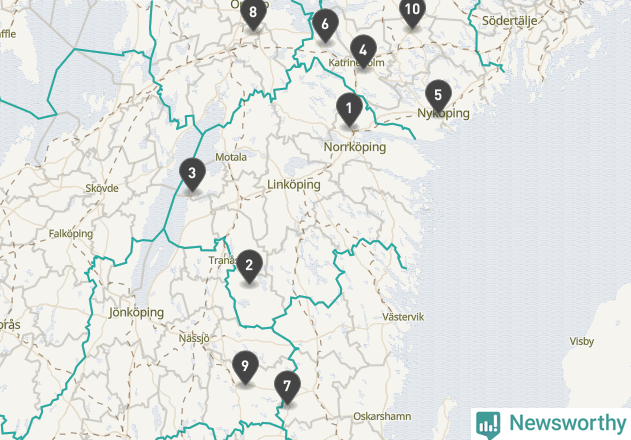631x440 pixels.
Task: Open marker number 9 below Nässjö
Action: (x=245, y=368)
